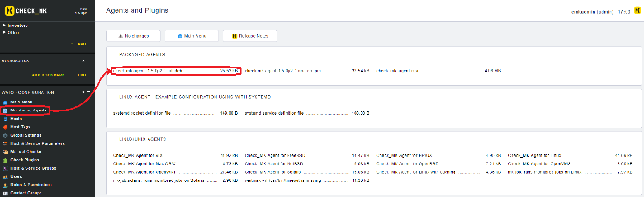This screenshot has width=644, height=197.
Task: Close the Bookmarks snapin
Action: 83,61
